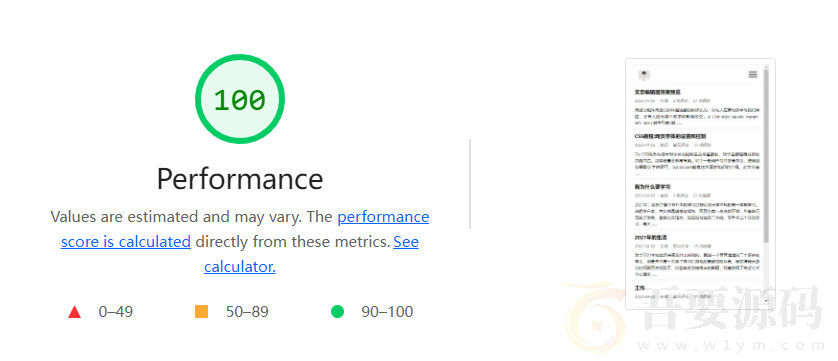Screen dimensions: 838x361
Task: Select the 90–100 score range label
Action: pyautogui.click(x=387, y=312)
